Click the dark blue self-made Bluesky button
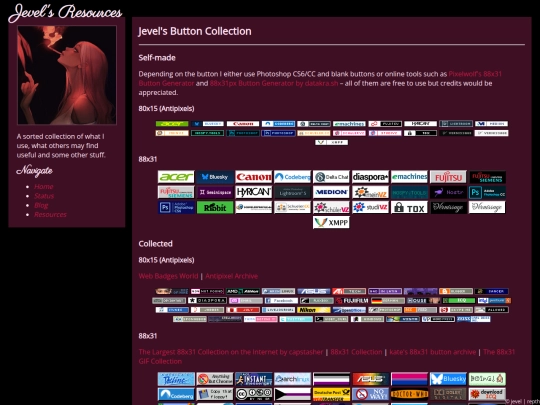The image size is (540, 405). 215,177
